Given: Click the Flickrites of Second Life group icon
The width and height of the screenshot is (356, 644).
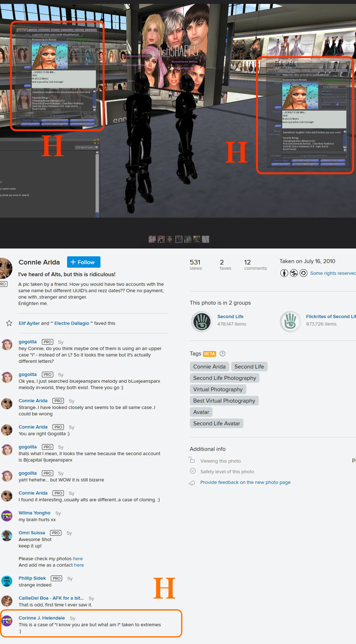Looking at the screenshot, I should click(x=290, y=321).
